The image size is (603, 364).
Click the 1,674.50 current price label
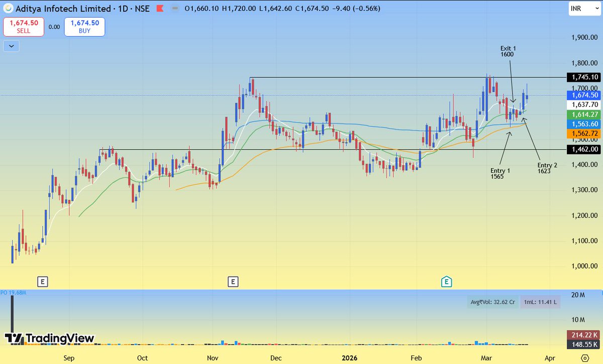pyautogui.click(x=583, y=95)
